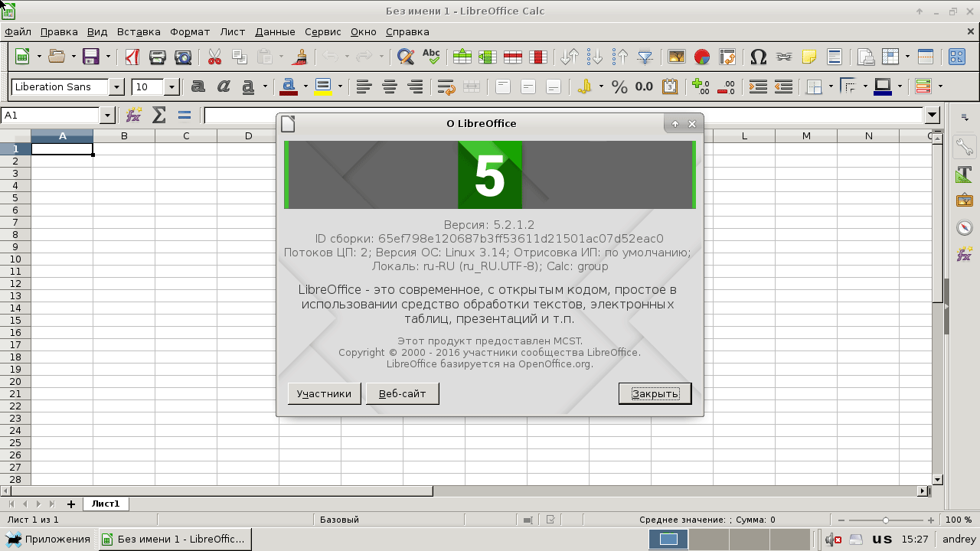
Task: Apply the yellow highlighting color
Action: pyautogui.click(x=322, y=86)
